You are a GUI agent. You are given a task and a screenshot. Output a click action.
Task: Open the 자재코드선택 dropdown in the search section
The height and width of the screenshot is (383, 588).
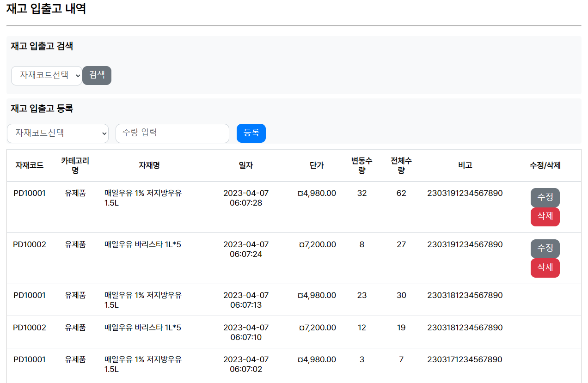point(46,75)
